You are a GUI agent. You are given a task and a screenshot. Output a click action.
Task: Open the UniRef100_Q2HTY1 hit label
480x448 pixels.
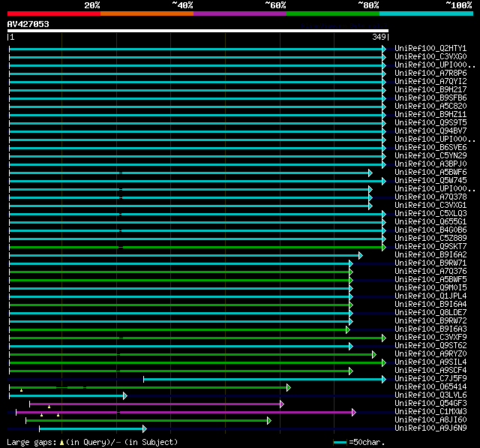coord(430,49)
